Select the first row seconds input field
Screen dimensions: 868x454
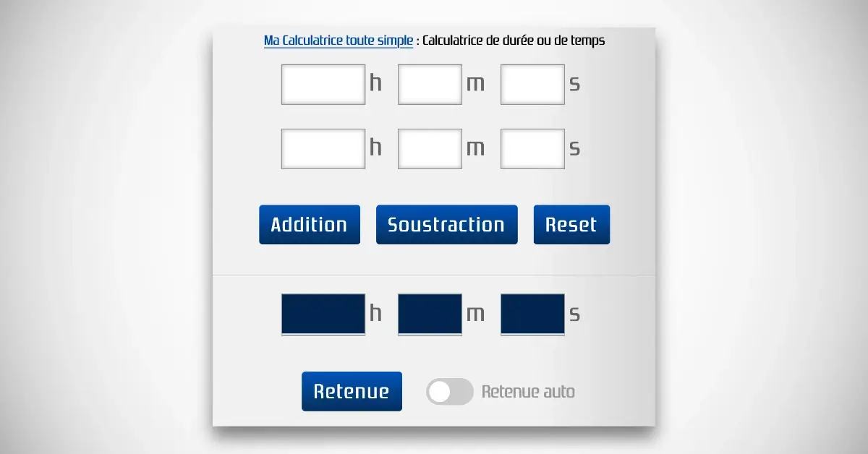coord(532,85)
